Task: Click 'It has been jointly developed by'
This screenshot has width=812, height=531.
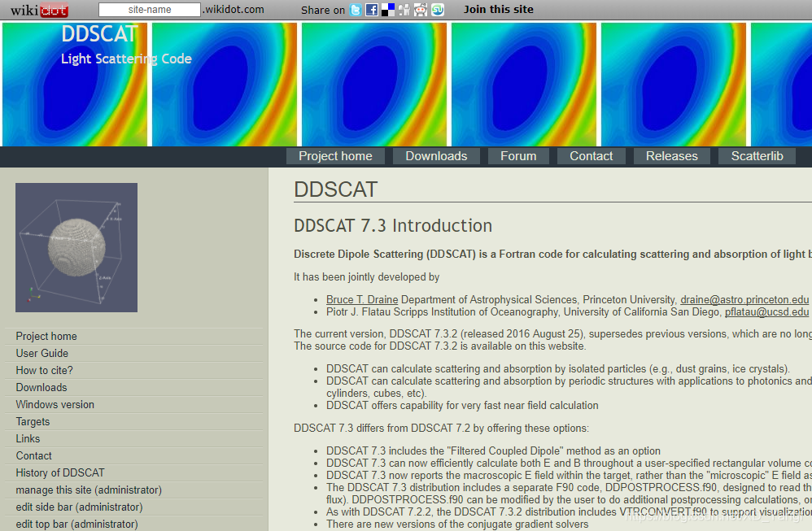Action: (x=367, y=277)
